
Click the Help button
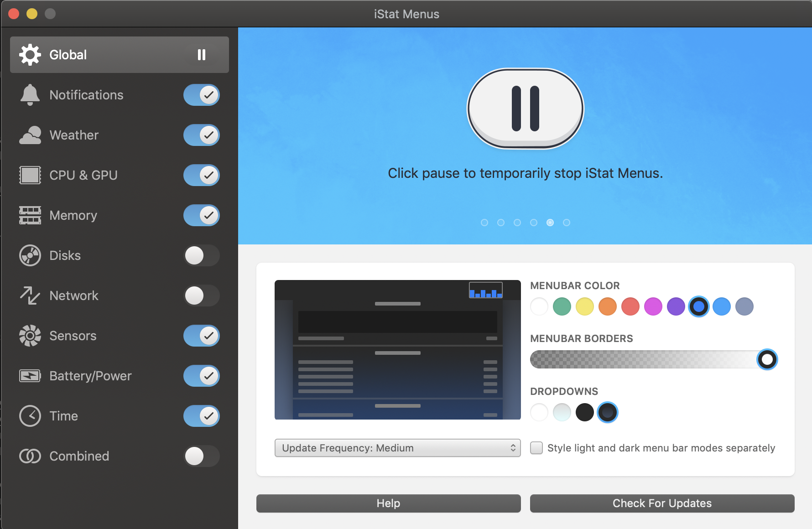(x=389, y=503)
